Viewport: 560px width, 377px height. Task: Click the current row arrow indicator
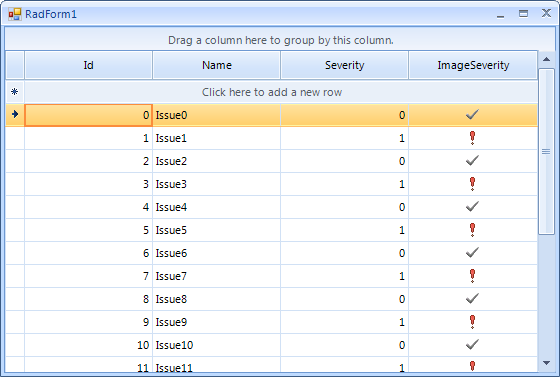tap(15, 114)
